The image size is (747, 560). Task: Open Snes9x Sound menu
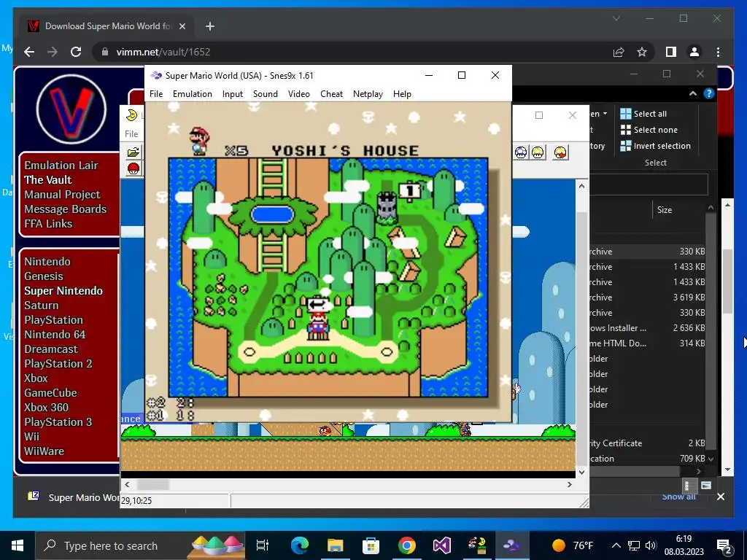point(266,94)
